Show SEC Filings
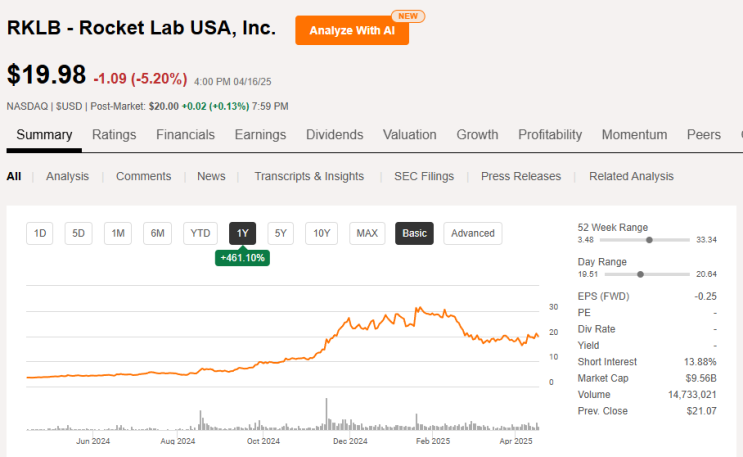 click(424, 176)
